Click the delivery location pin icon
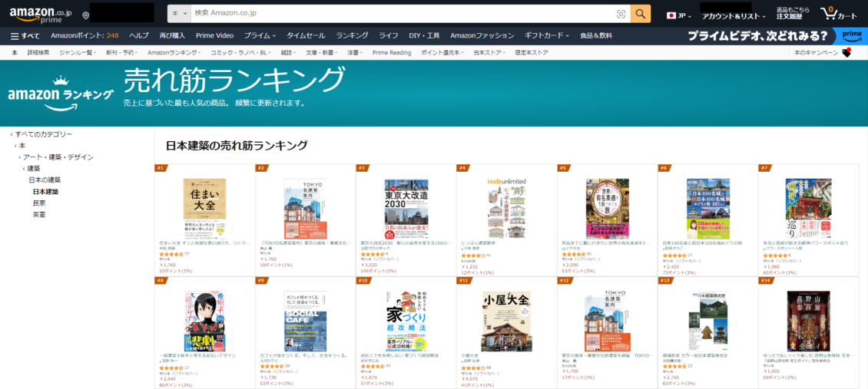The width and height of the screenshot is (868, 389). click(x=84, y=15)
